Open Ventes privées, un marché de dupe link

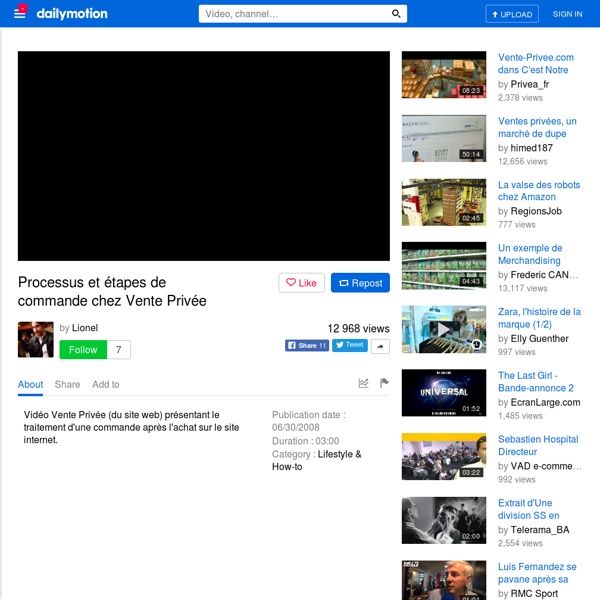pyautogui.click(x=537, y=127)
